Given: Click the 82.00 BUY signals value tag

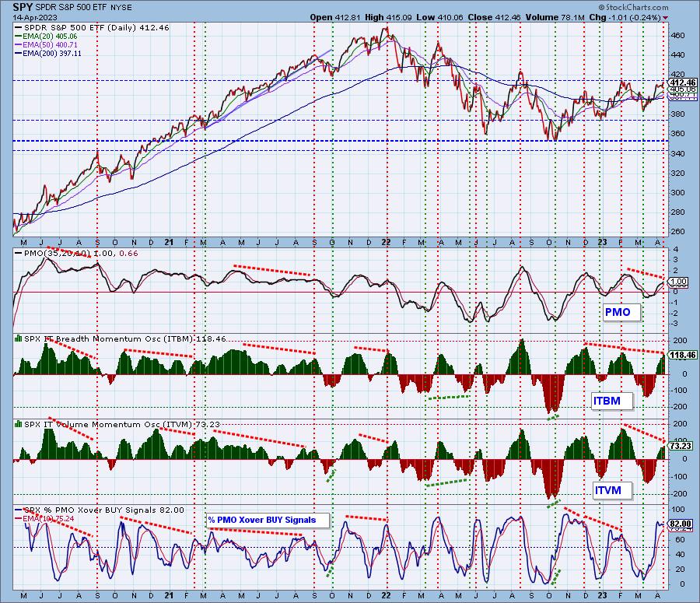Looking at the screenshot, I should 681,524.
